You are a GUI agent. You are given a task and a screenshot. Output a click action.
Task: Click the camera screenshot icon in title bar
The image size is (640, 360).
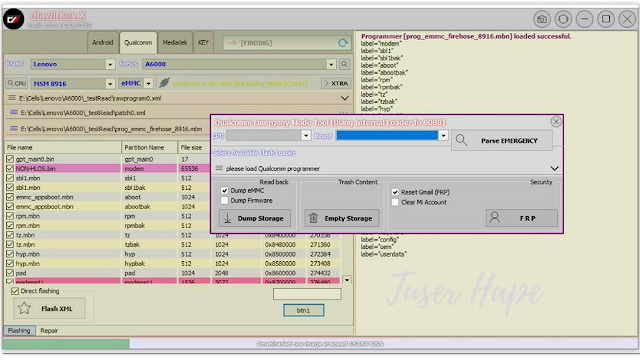542,19
